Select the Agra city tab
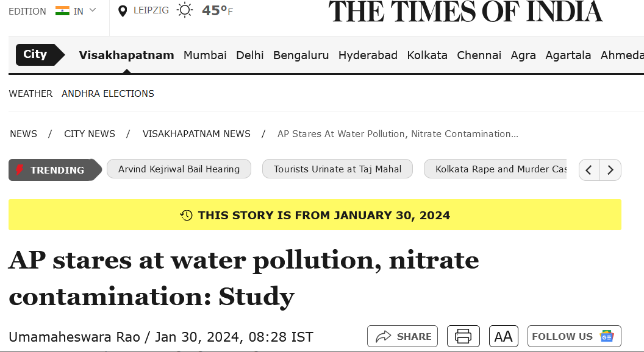This screenshot has width=644, height=352. pyautogui.click(x=523, y=56)
